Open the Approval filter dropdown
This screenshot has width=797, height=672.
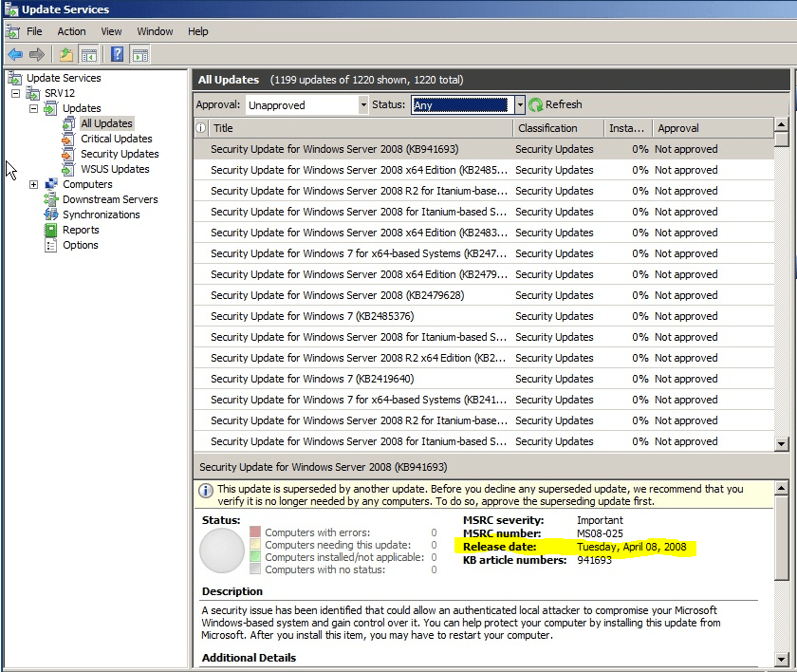362,105
